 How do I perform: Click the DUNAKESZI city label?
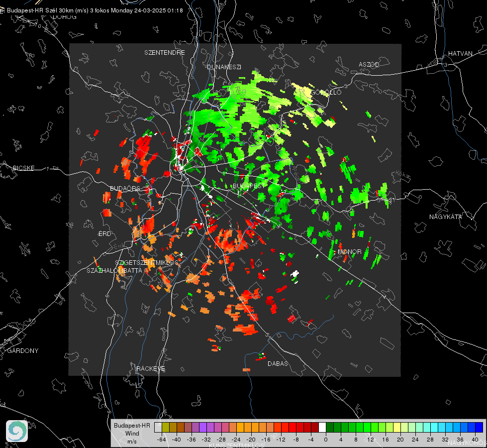pyautogui.click(x=224, y=67)
